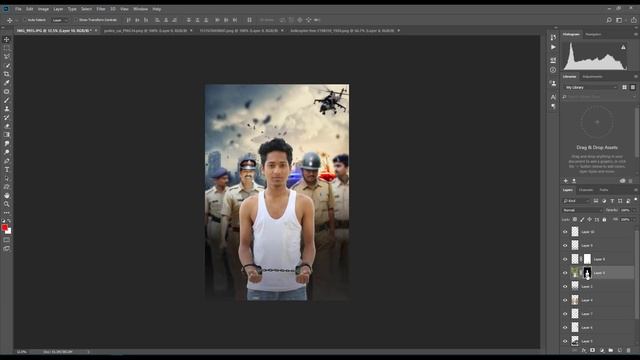
Task: Click the share icon top right
Action: coord(633,20)
